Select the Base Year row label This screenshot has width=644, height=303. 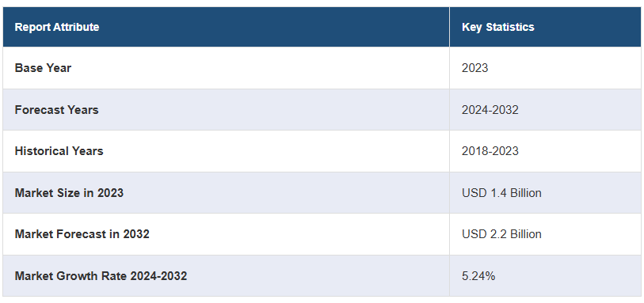click(x=43, y=68)
